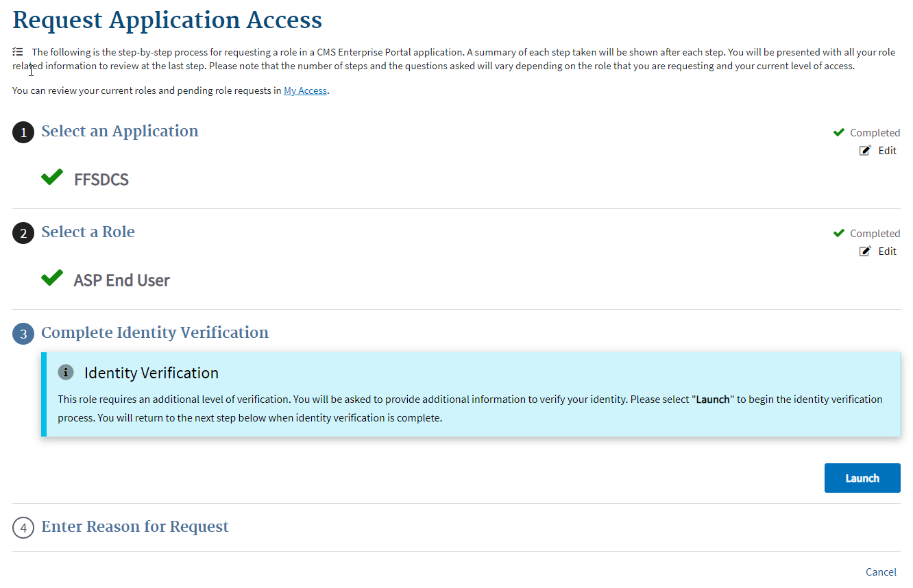Click the step 1 number circle
The height and width of the screenshot is (588, 913).
(23, 132)
